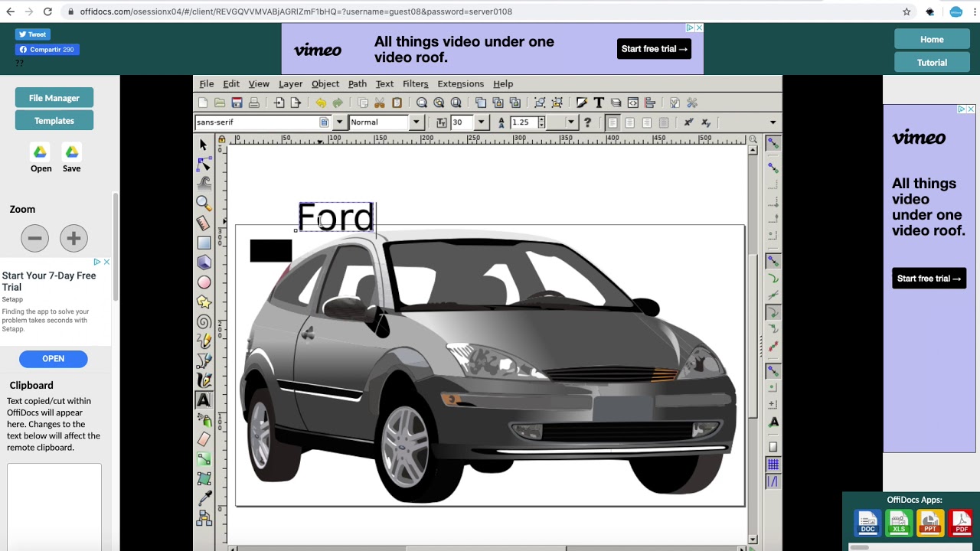Viewport: 980px width, 551px height.
Task: Toggle center text alignment button
Action: (x=629, y=122)
